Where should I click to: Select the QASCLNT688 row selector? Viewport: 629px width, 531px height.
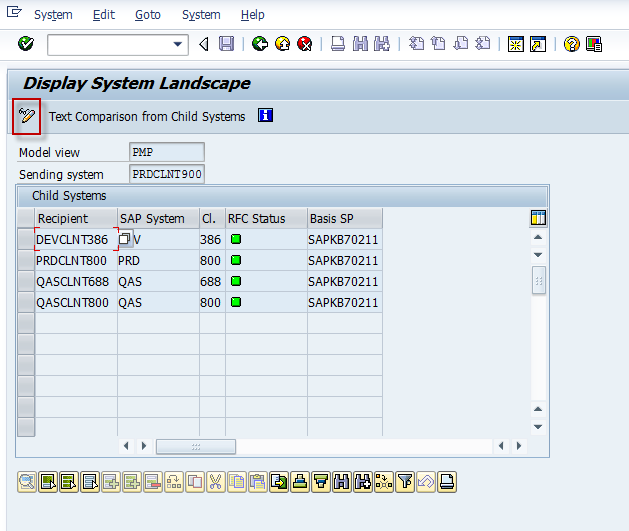[26, 281]
